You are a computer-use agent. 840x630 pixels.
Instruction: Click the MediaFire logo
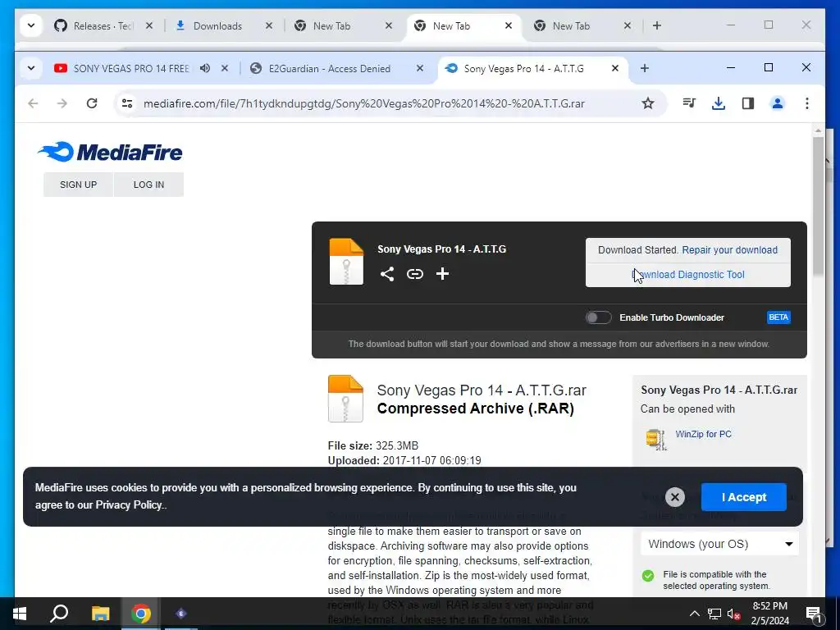point(111,152)
